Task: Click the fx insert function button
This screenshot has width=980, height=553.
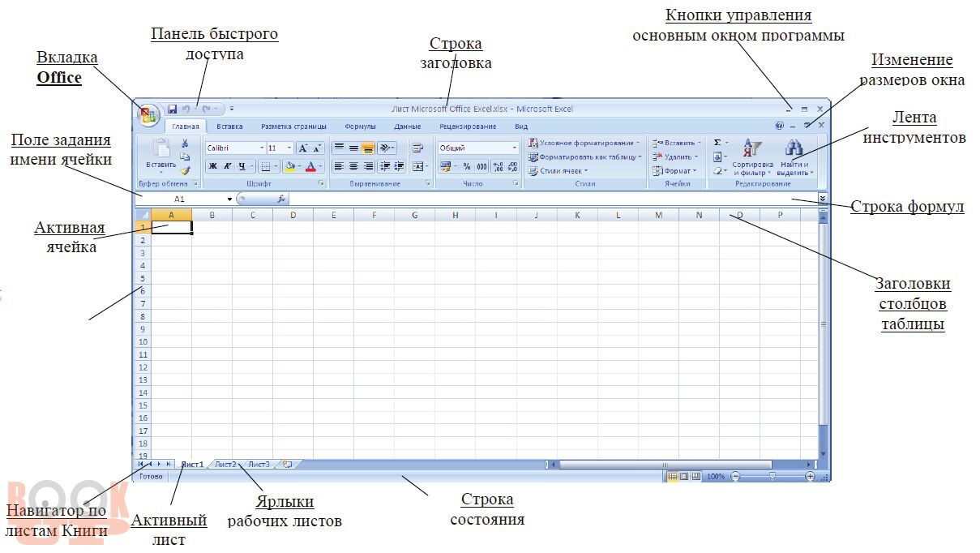Action: [x=281, y=199]
